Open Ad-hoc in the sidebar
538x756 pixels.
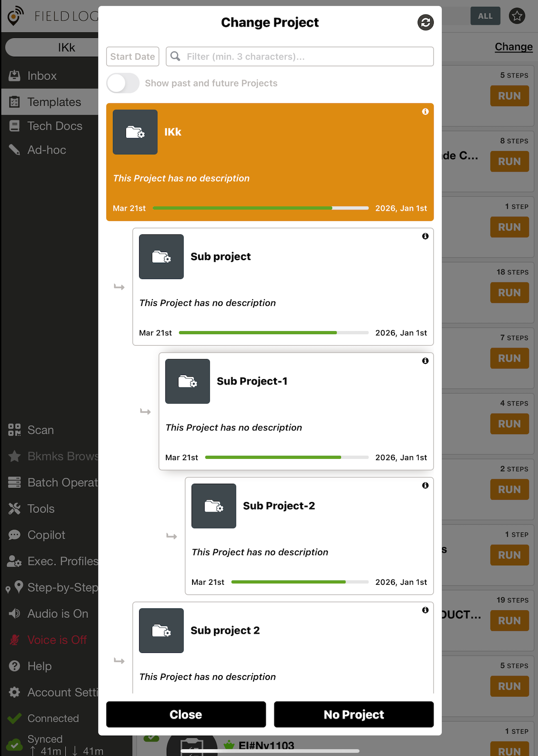pos(49,150)
